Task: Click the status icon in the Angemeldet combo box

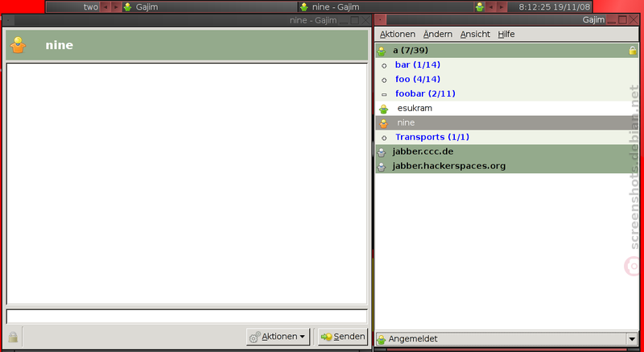Action: pos(382,339)
